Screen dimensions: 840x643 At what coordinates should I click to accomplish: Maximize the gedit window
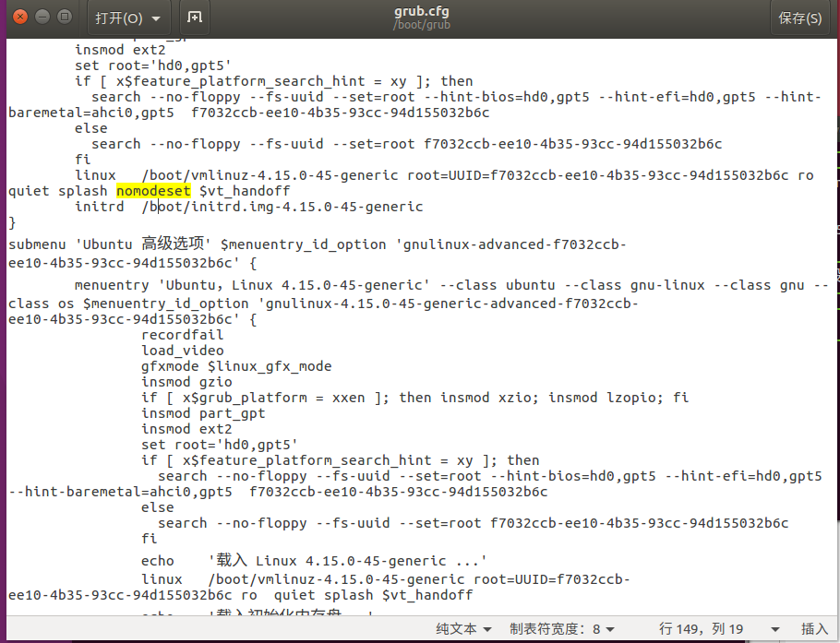coord(65,17)
